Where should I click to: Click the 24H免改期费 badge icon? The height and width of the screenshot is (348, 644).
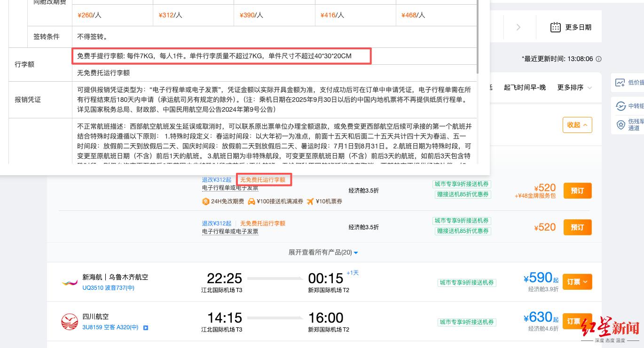pyautogui.click(x=205, y=201)
